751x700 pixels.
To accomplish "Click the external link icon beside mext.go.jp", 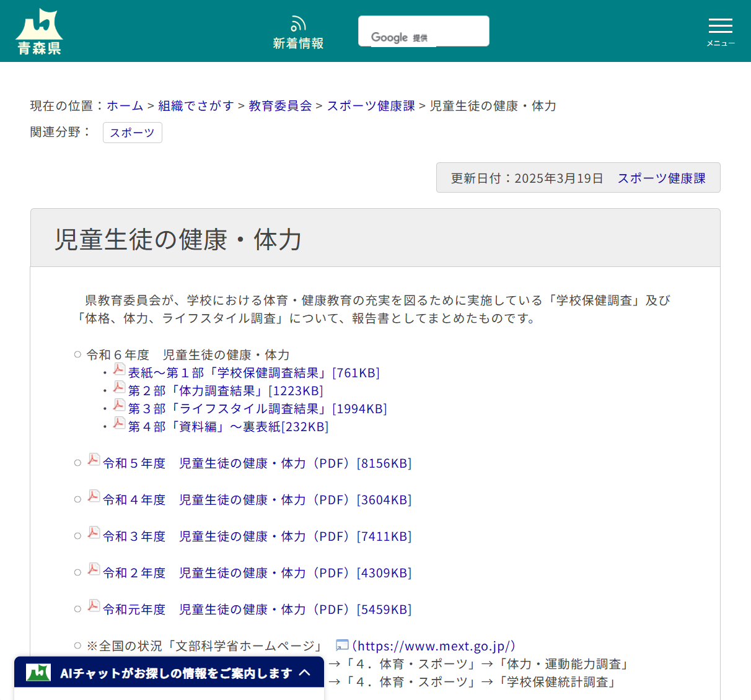I will [x=341, y=645].
